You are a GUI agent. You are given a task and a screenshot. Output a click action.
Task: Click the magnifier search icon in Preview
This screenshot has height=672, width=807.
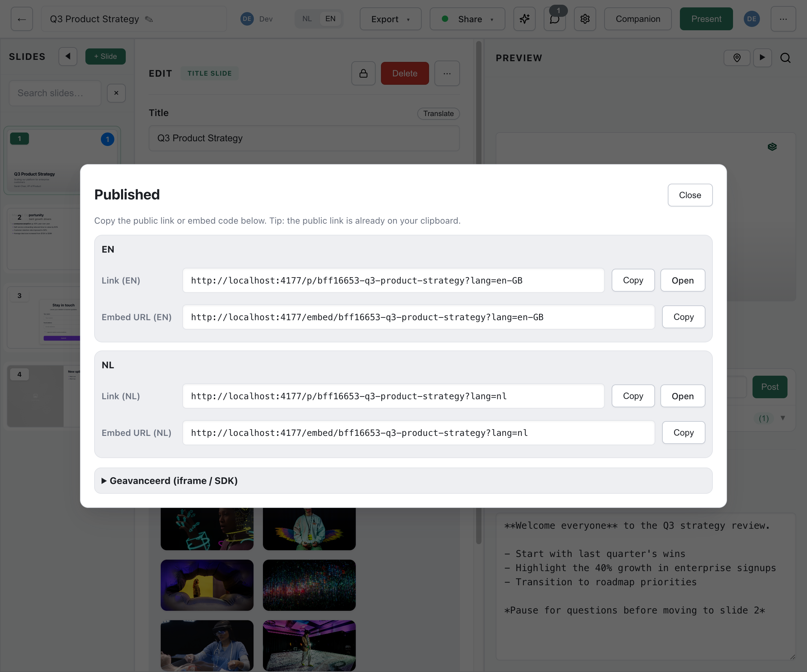(x=785, y=58)
